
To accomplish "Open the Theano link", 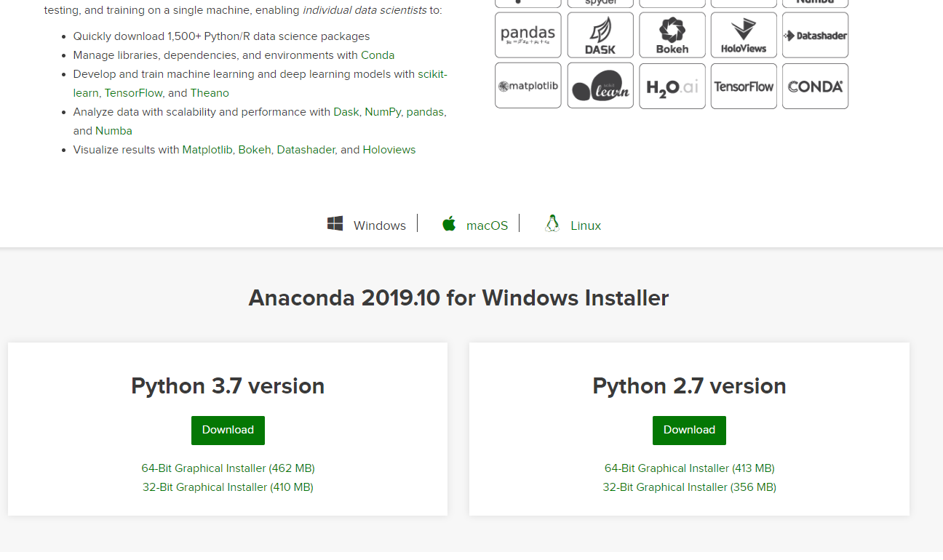I will (210, 93).
